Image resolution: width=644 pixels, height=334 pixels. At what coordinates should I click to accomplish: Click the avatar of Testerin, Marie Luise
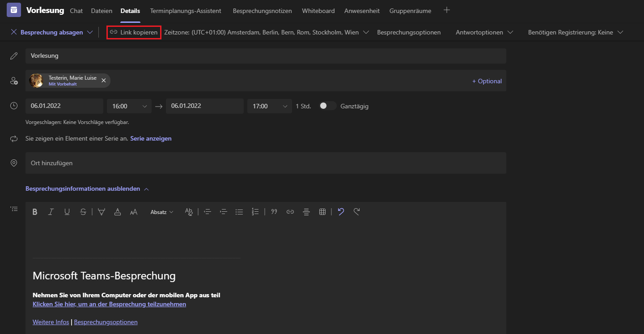pos(36,81)
